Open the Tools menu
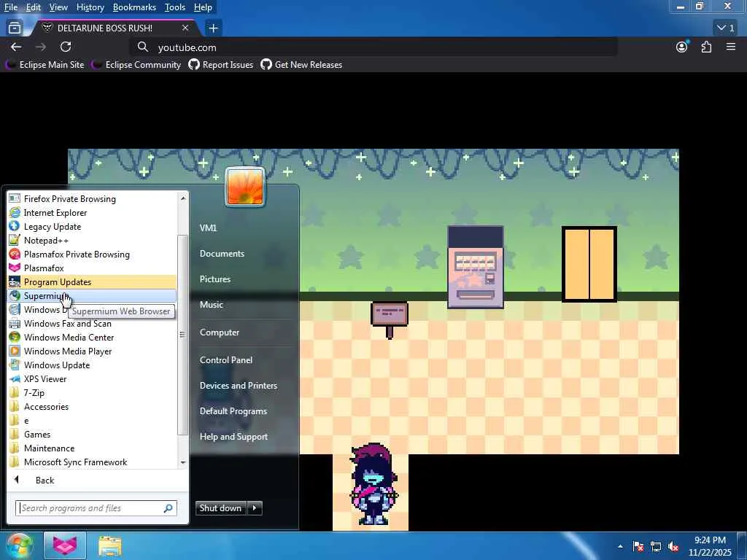 [x=175, y=7]
